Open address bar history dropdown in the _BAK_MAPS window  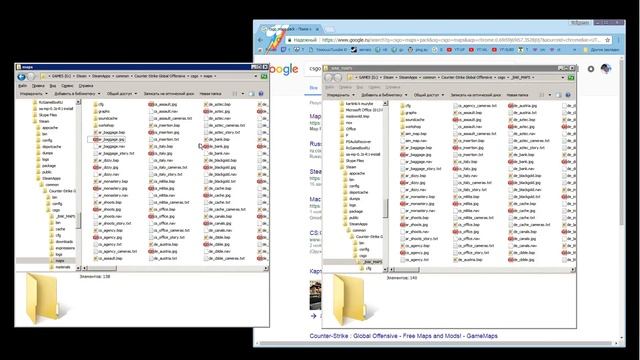(x=562, y=78)
